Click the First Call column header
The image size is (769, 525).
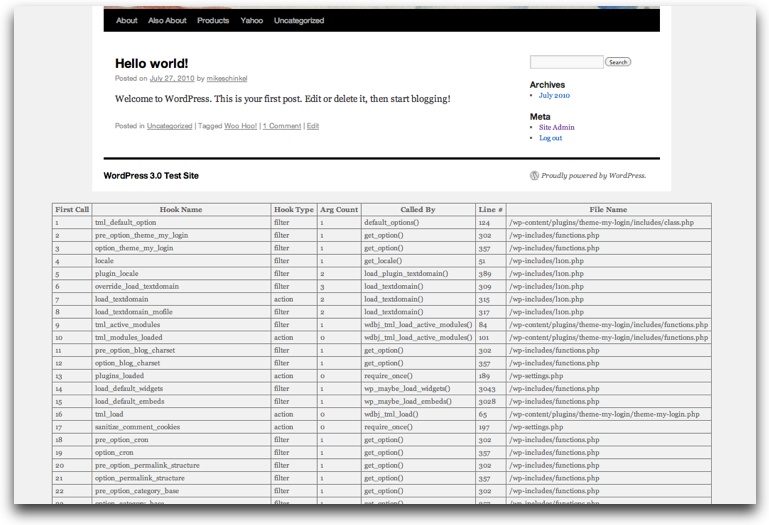[x=72, y=210]
